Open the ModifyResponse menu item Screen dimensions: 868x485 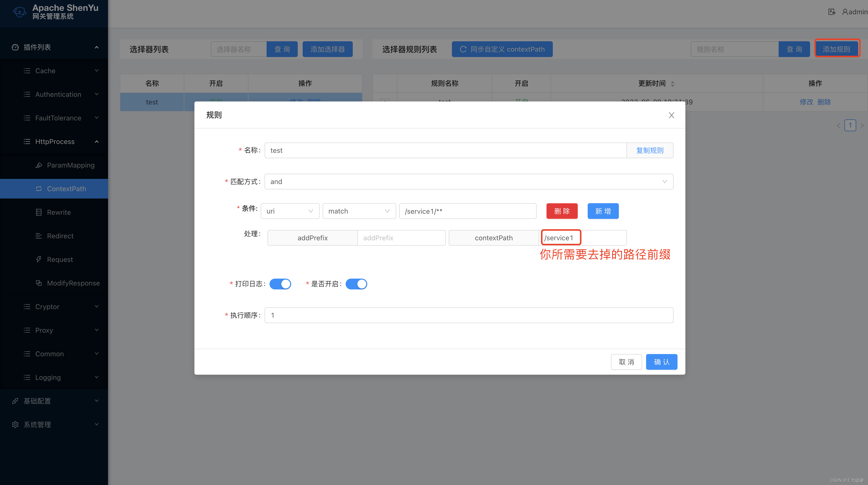(x=54, y=283)
